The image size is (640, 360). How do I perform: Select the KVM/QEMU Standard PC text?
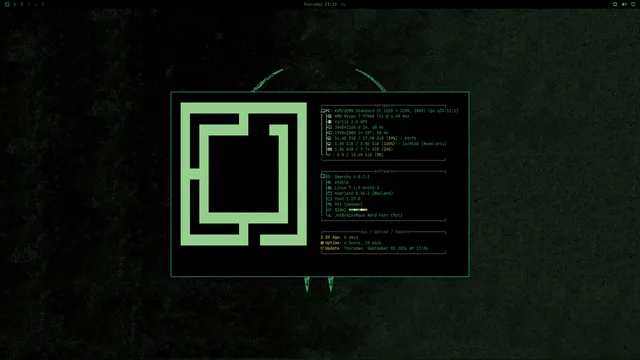pyautogui.click(x=396, y=111)
